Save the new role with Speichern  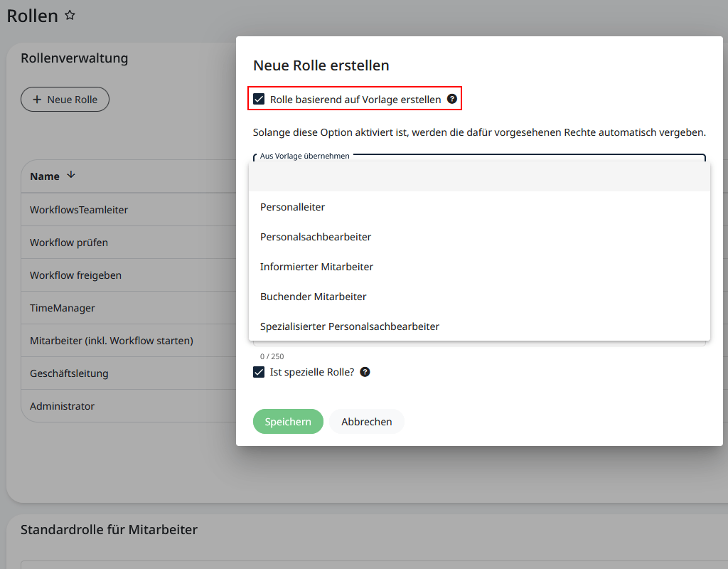coord(288,421)
